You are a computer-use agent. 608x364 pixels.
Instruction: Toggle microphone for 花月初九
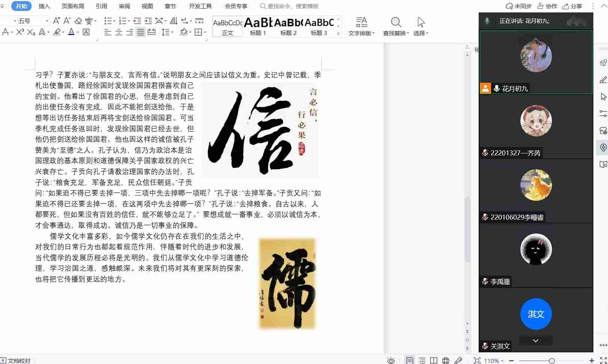pyautogui.click(x=497, y=88)
